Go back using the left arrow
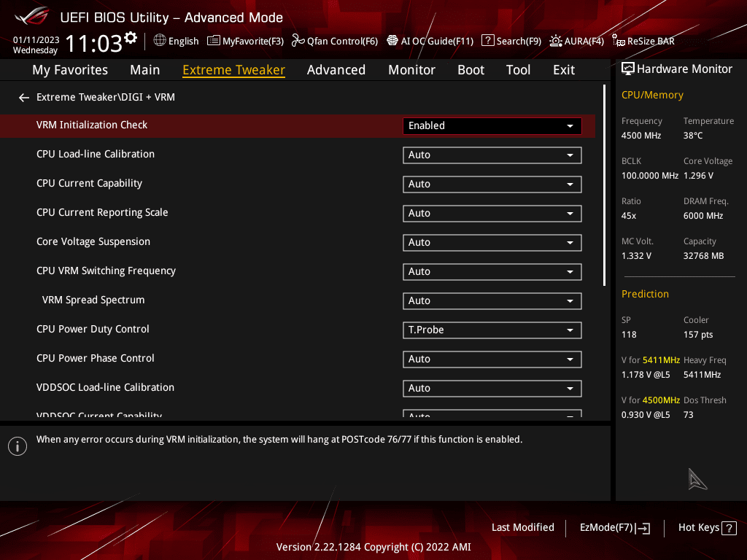The width and height of the screenshot is (747, 560). click(x=24, y=98)
